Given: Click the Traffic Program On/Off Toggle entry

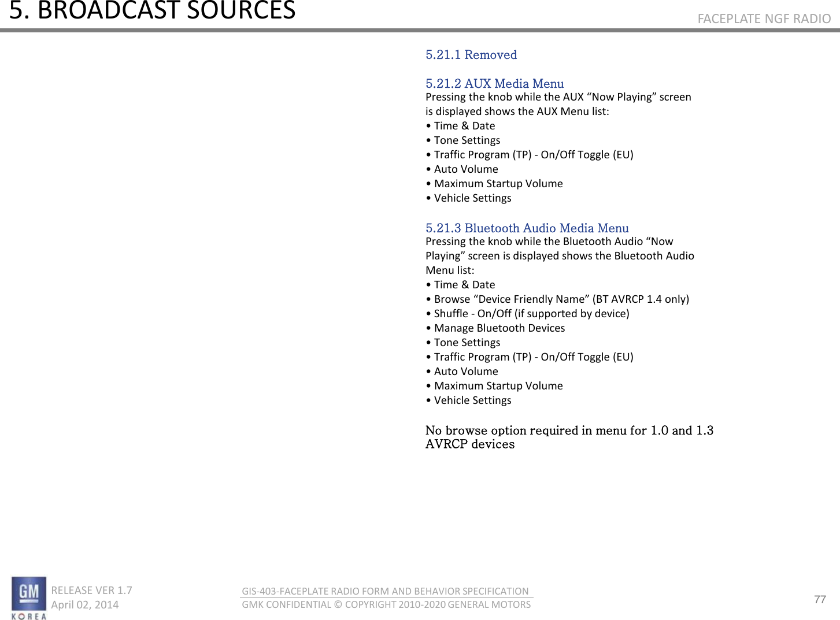Looking at the screenshot, I should [530, 154].
